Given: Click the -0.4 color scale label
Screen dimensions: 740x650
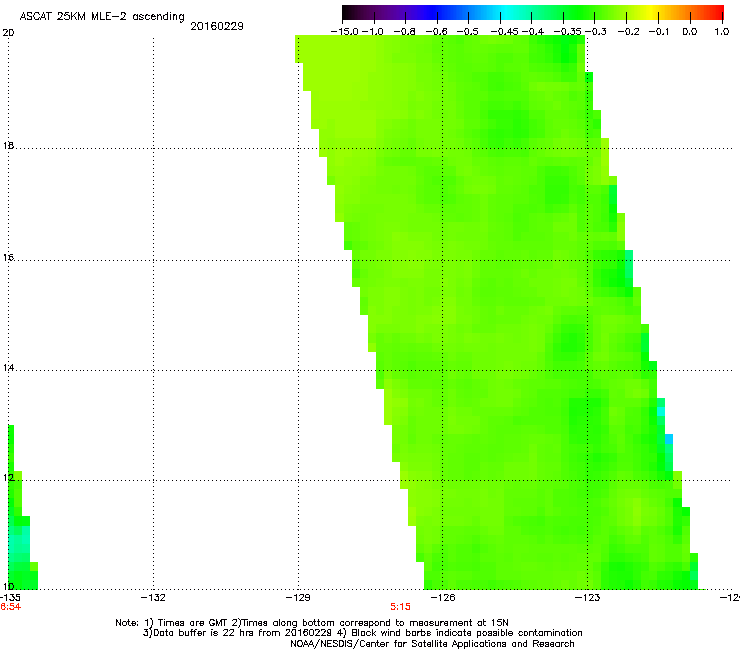Looking at the screenshot, I should coord(532,32).
